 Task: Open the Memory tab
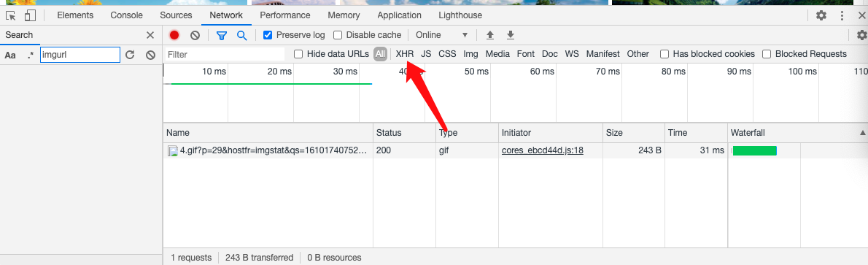344,15
